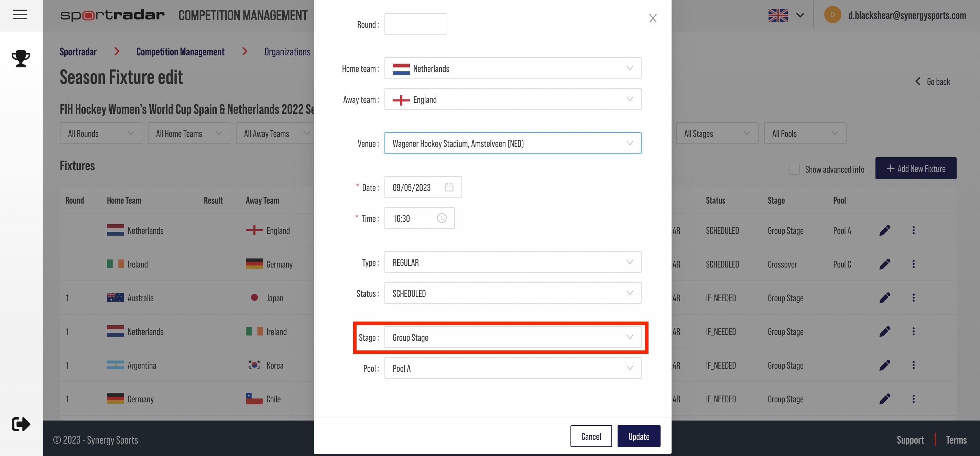Open the Sportradar breadcrumb link
This screenshot has width=980, height=456.
(78, 52)
